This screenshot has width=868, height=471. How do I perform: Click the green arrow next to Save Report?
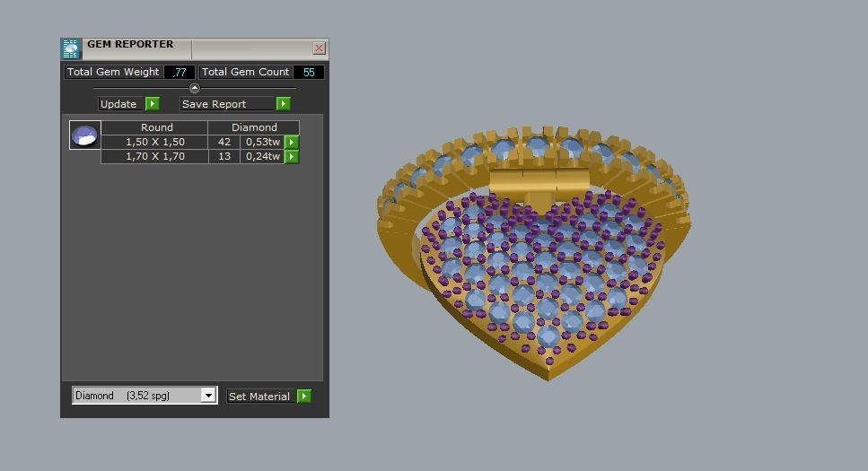(x=283, y=103)
